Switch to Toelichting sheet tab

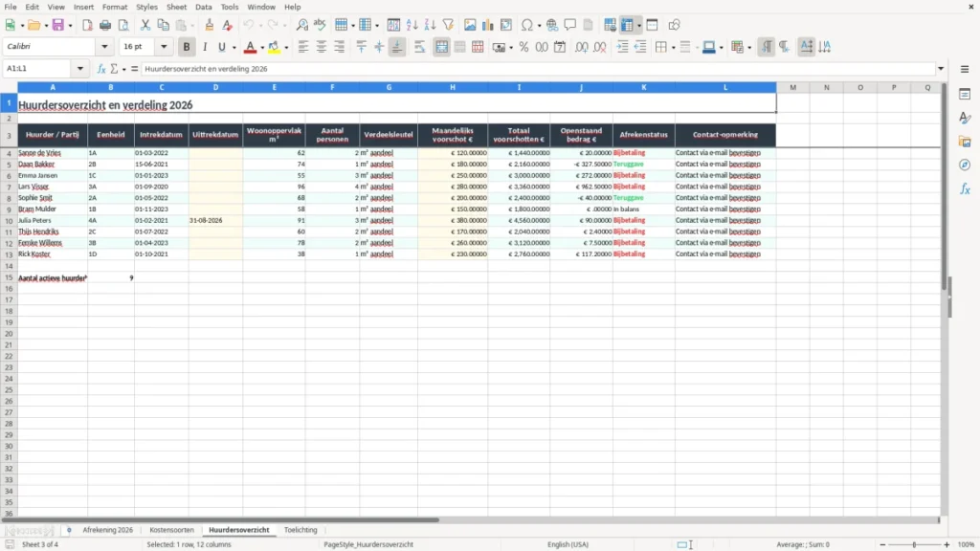pos(301,530)
